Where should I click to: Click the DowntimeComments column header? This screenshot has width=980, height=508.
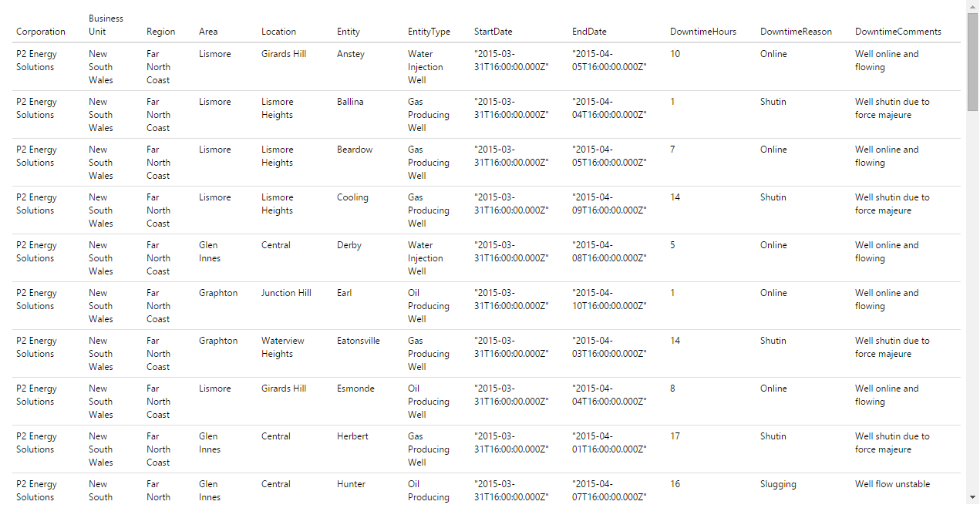tap(898, 32)
